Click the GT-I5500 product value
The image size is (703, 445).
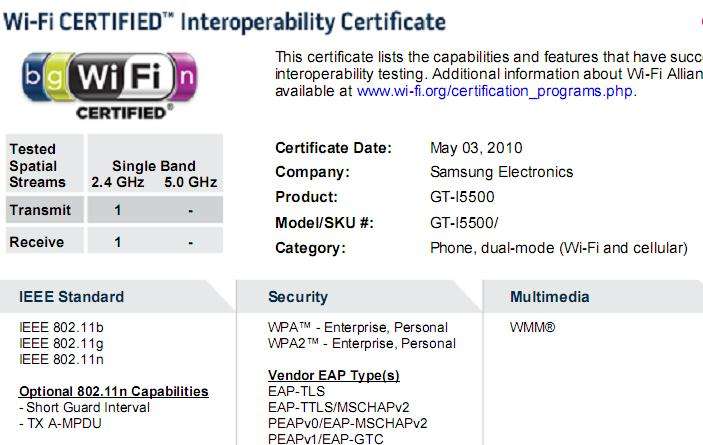point(462,197)
